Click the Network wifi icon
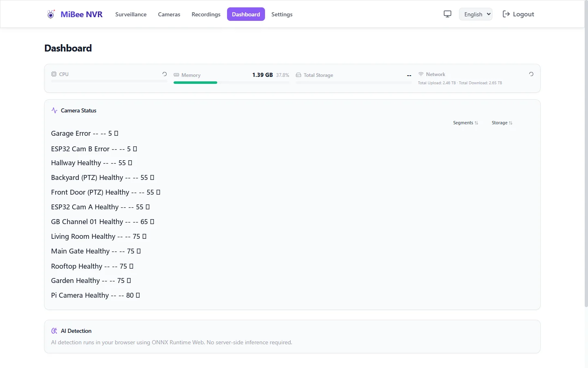This screenshot has width=588, height=368. coord(421,74)
